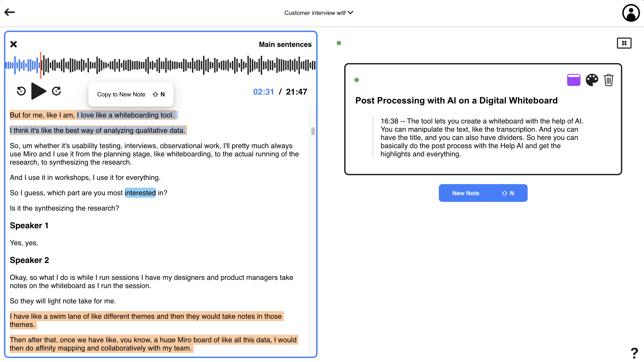Play the audio recording

tap(38, 91)
